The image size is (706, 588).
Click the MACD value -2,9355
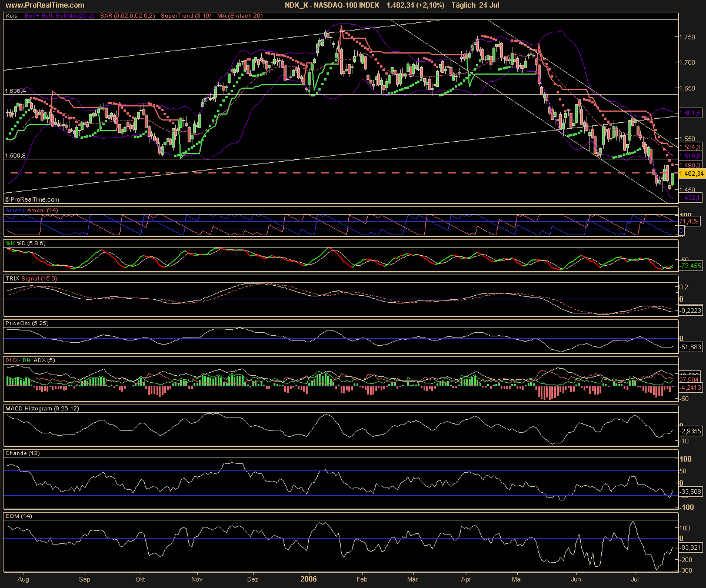[x=691, y=431]
